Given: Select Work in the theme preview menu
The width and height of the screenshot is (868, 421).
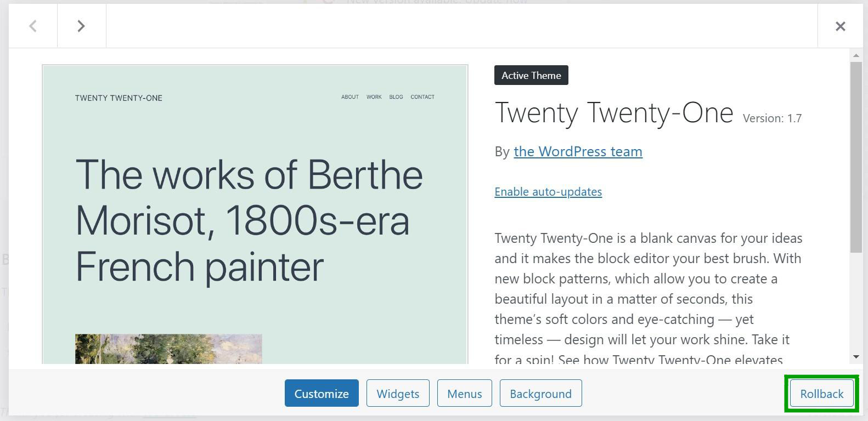Looking at the screenshot, I should (x=374, y=96).
